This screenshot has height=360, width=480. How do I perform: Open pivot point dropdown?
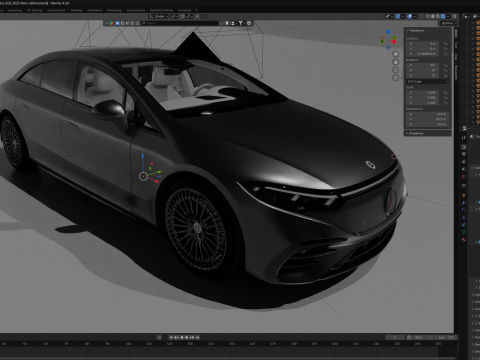click(174, 16)
